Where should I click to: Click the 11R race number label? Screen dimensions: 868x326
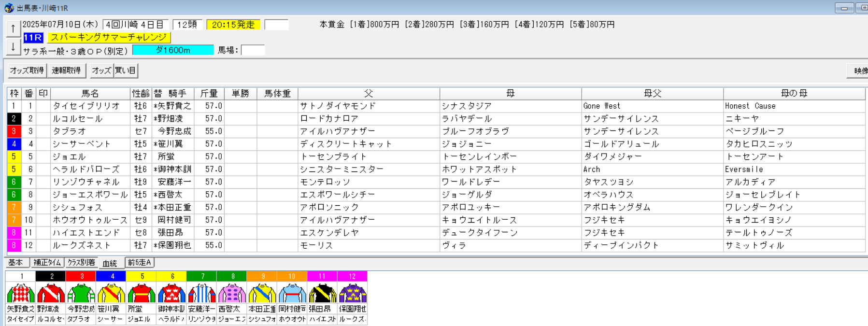[33, 38]
